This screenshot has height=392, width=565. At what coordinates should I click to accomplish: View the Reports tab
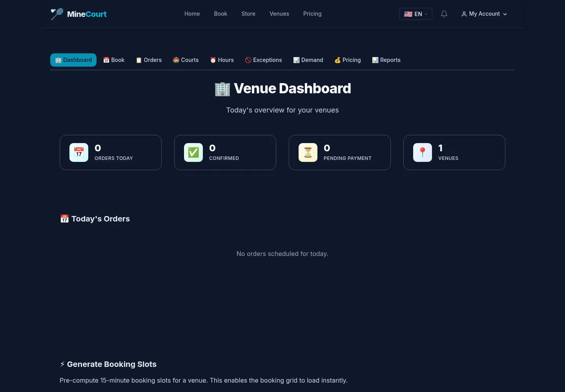[386, 60]
